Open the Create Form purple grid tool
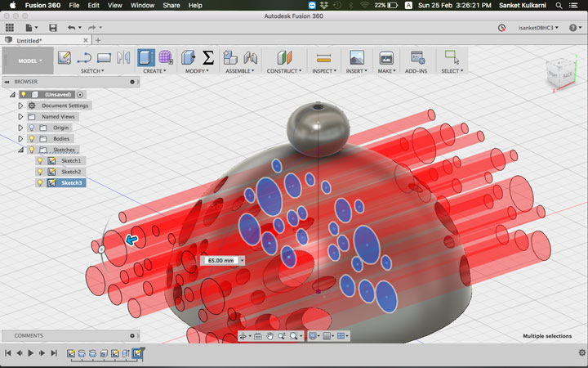 pos(165,57)
